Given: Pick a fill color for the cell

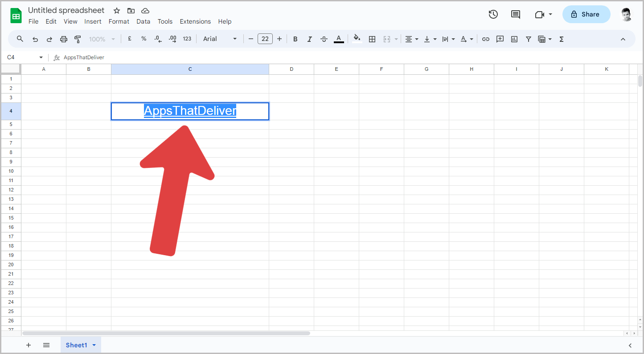Looking at the screenshot, I should coord(357,39).
